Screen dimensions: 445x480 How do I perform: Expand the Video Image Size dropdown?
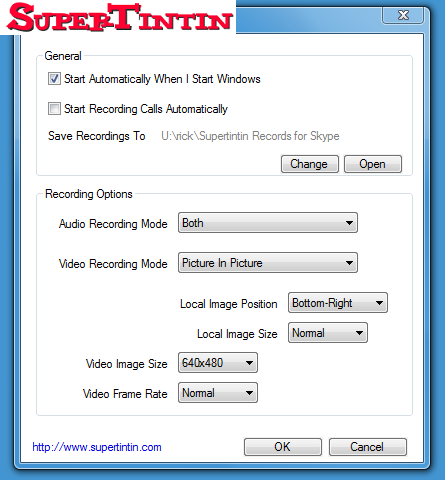(x=218, y=363)
